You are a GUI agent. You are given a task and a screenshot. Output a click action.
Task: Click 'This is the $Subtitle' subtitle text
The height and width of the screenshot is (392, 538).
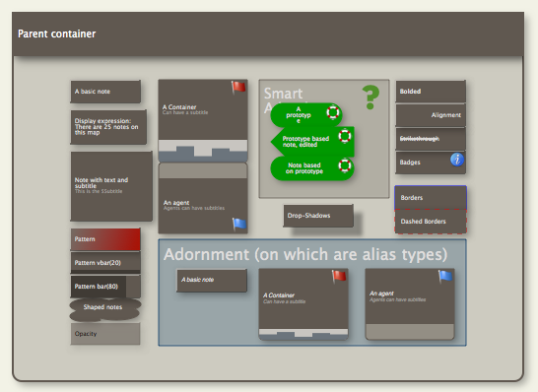[x=99, y=191]
